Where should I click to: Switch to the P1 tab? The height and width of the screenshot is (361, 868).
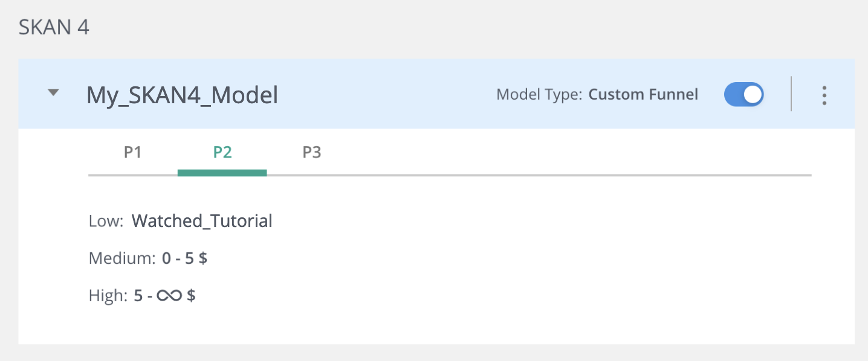pos(132,153)
